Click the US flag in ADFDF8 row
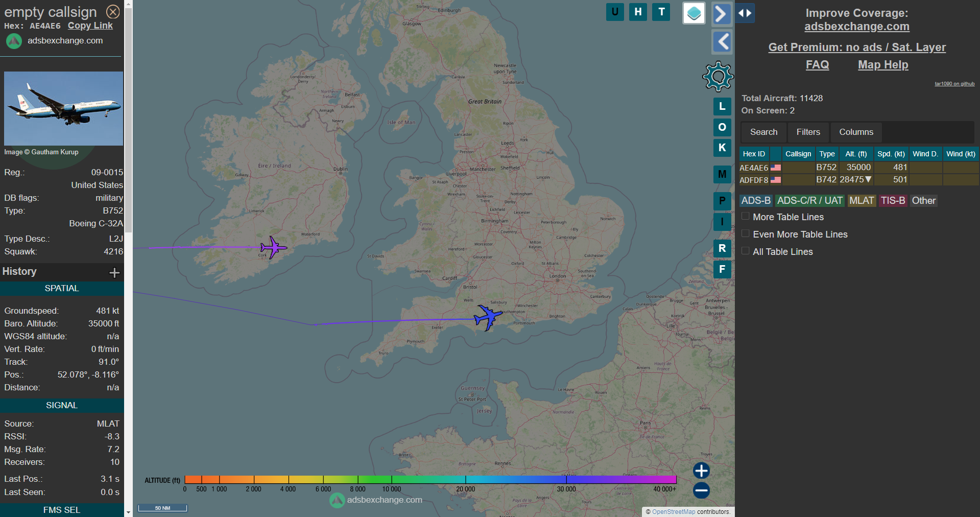This screenshot has height=517, width=980. point(776,180)
